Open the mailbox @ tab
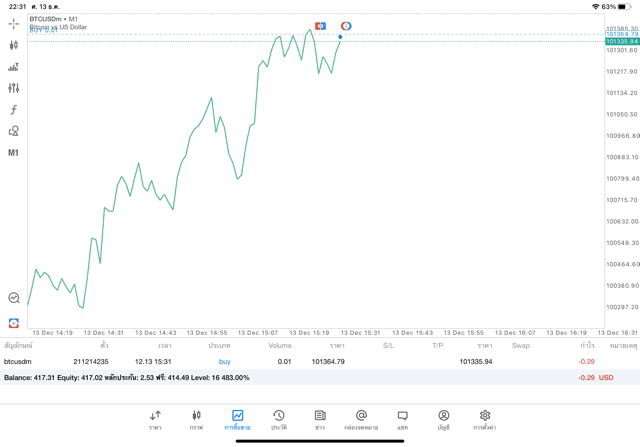This screenshot has width=640, height=447. point(361,419)
